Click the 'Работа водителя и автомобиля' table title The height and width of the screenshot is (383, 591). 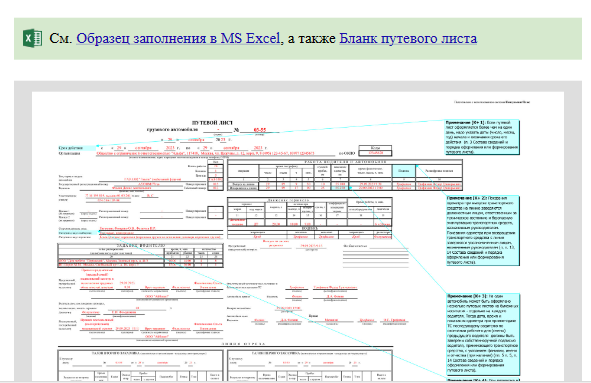[345, 162]
